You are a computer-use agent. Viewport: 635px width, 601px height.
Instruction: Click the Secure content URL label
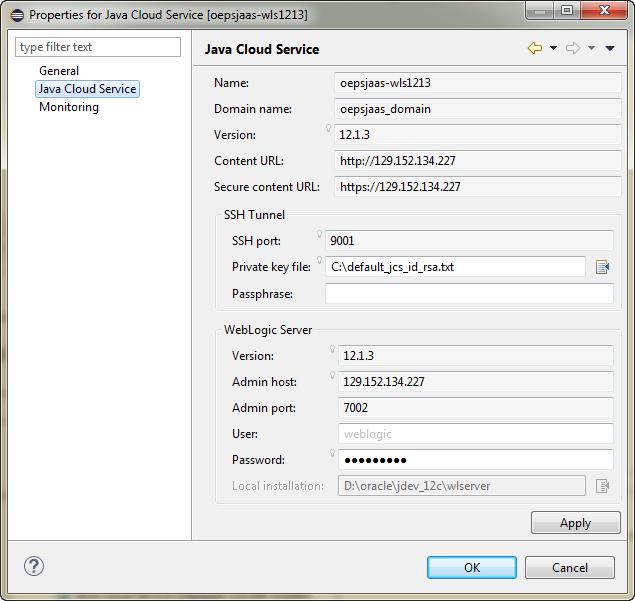tap(267, 187)
